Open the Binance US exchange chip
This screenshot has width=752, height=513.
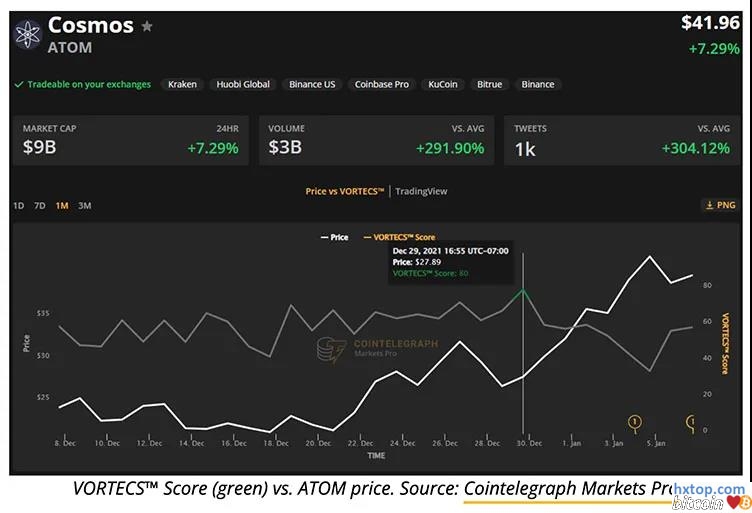coord(312,84)
